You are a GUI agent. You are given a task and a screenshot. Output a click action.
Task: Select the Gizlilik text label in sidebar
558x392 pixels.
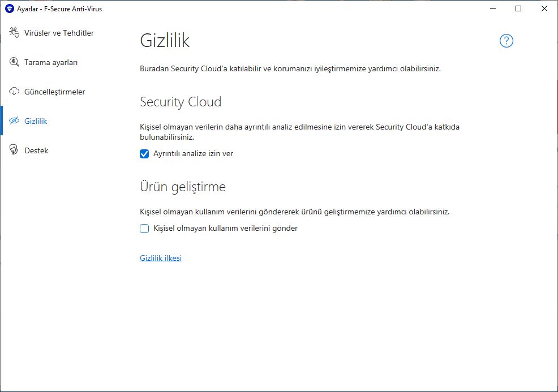36,121
